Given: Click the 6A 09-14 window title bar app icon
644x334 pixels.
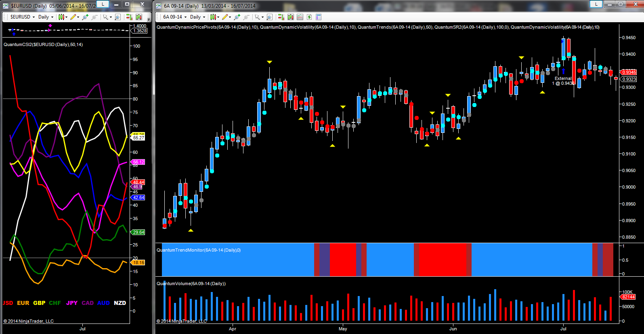Looking at the screenshot, I should [x=158, y=6].
